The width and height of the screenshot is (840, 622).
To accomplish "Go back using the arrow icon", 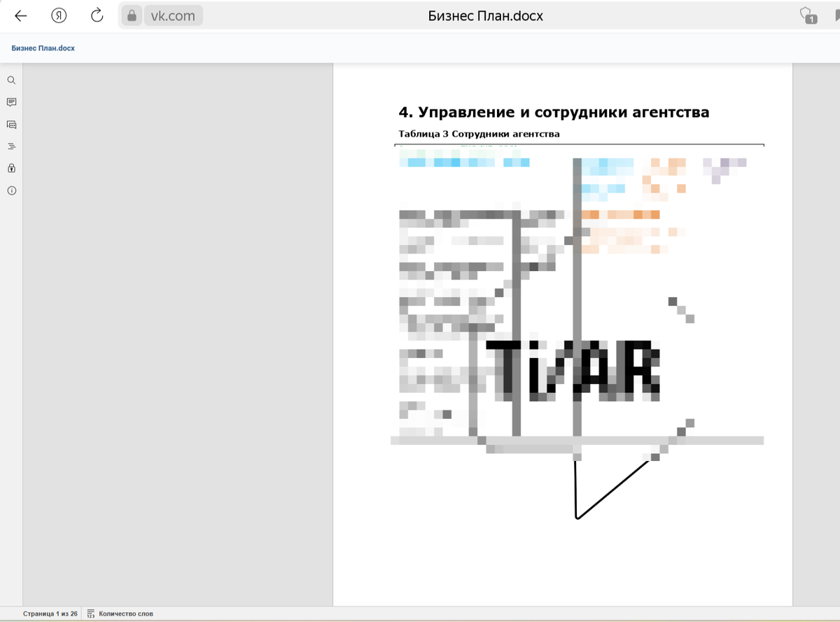I will tap(20, 15).
